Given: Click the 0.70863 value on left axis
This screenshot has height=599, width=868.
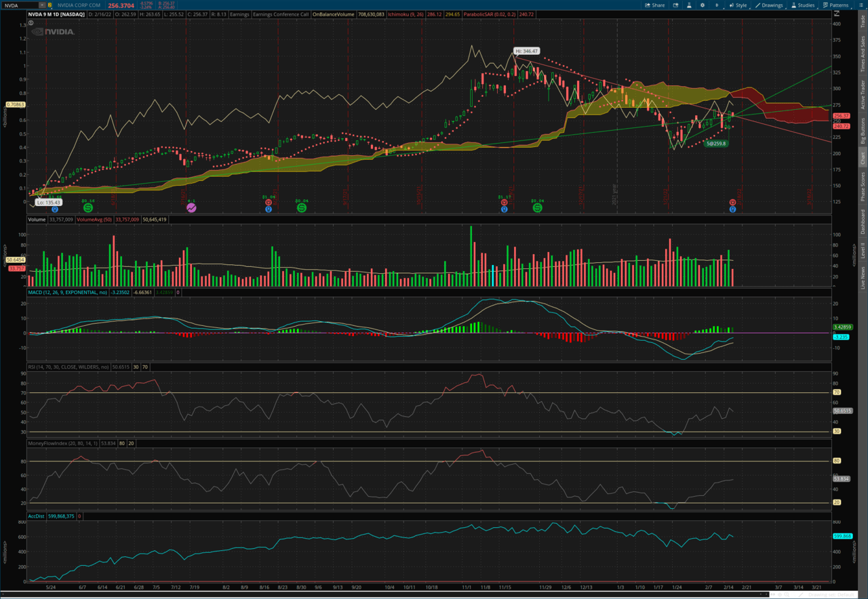Looking at the screenshot, I should (15, 104).
